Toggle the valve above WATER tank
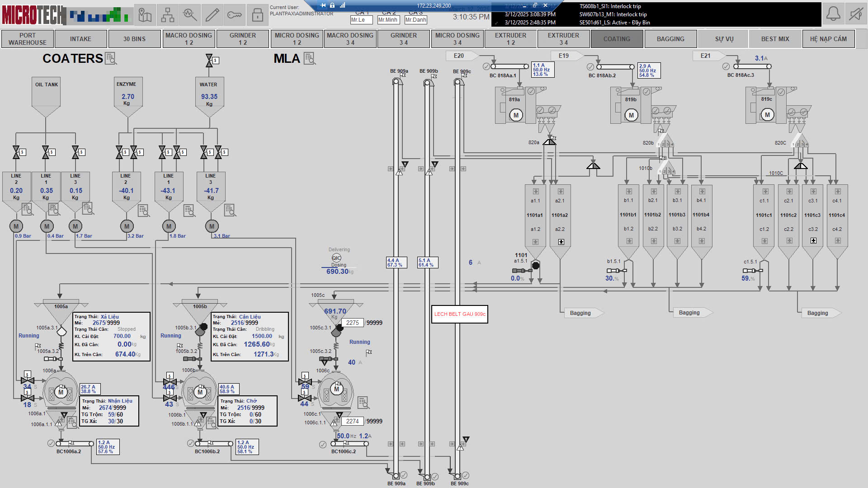 (x=209, y=60)
